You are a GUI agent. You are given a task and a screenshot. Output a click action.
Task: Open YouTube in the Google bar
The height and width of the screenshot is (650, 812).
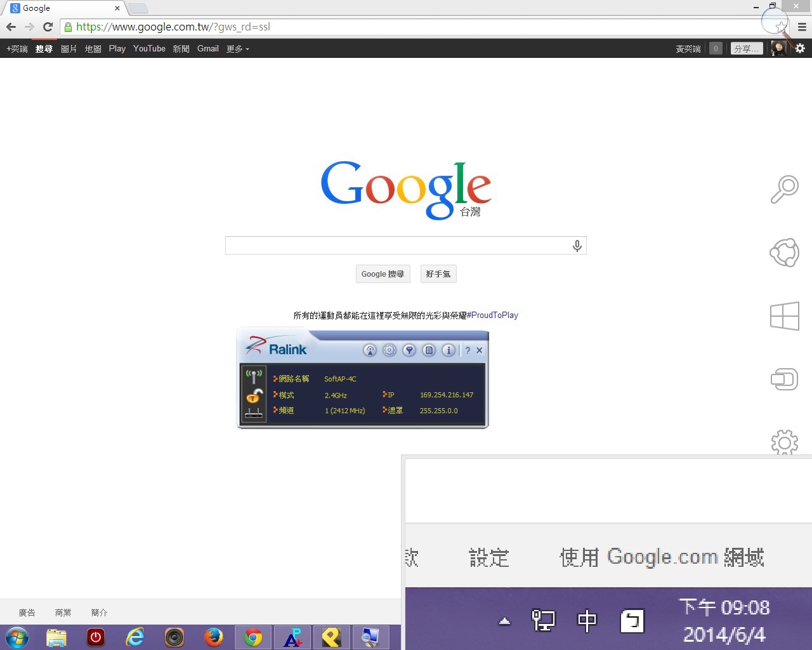point(149,49)
